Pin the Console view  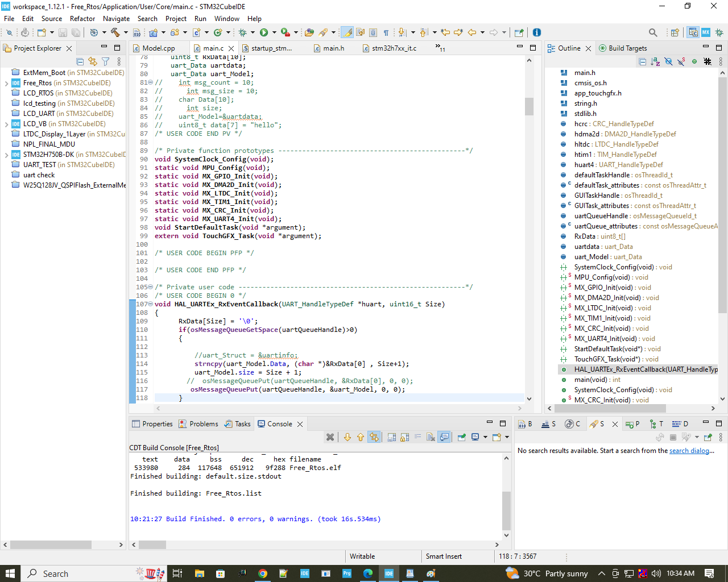tap(462, 437)
